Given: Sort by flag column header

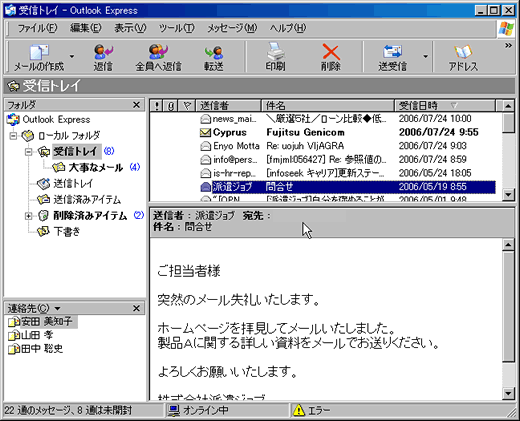Looking at the screenshot, I should (187, 106).
